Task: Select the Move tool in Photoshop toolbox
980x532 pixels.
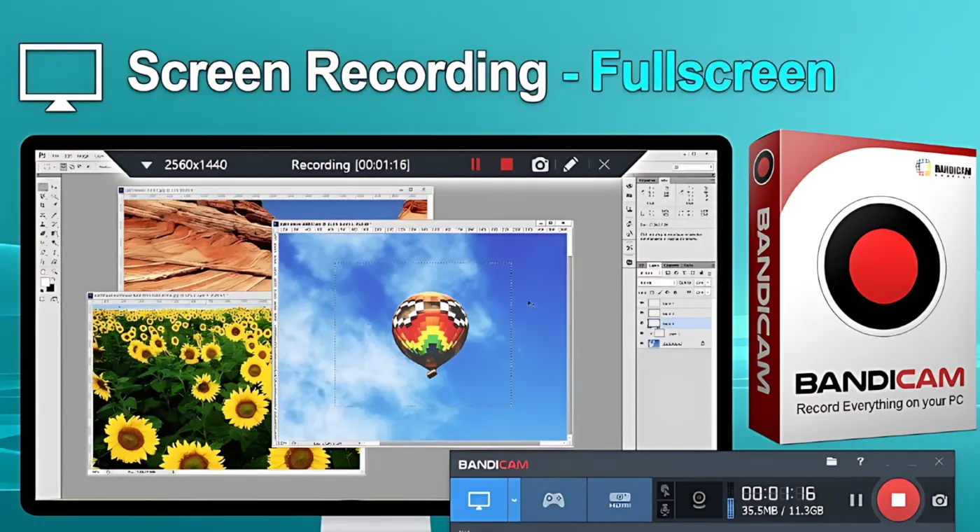Action: (x=54, y=187)
